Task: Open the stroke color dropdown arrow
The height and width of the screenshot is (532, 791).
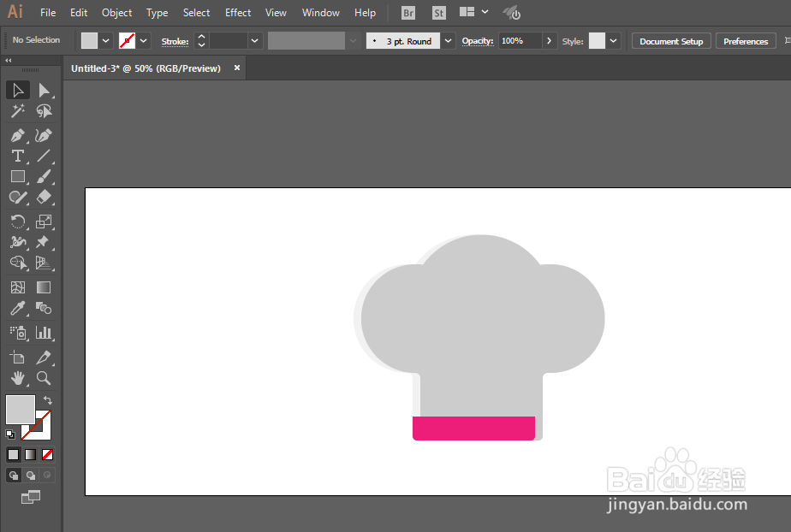Action: tap(143, 41)
